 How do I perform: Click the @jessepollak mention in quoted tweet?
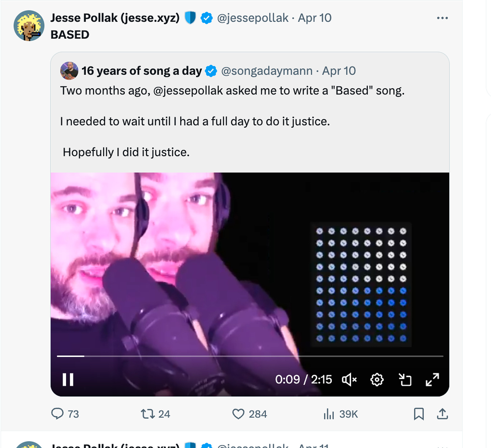click(x=188, y=91)
